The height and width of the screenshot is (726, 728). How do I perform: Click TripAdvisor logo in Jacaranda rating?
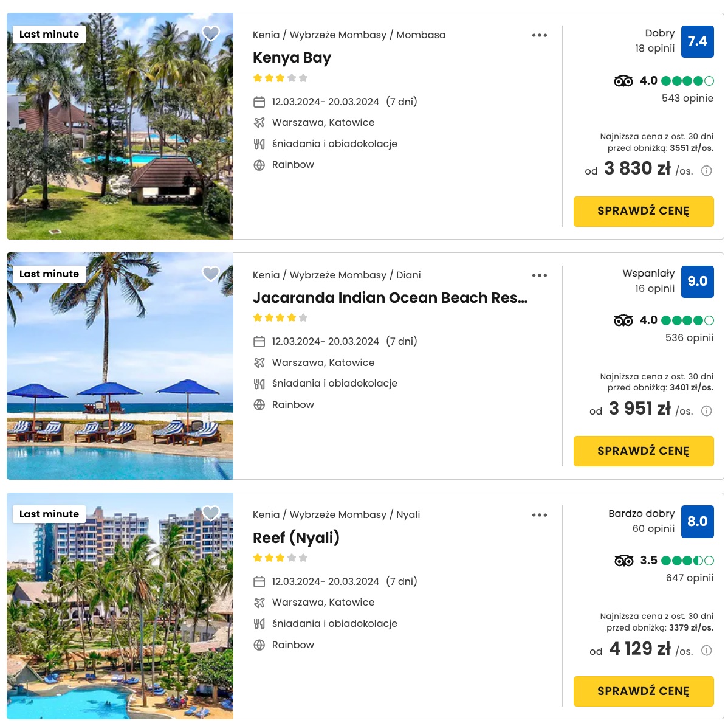pos(623,320)
